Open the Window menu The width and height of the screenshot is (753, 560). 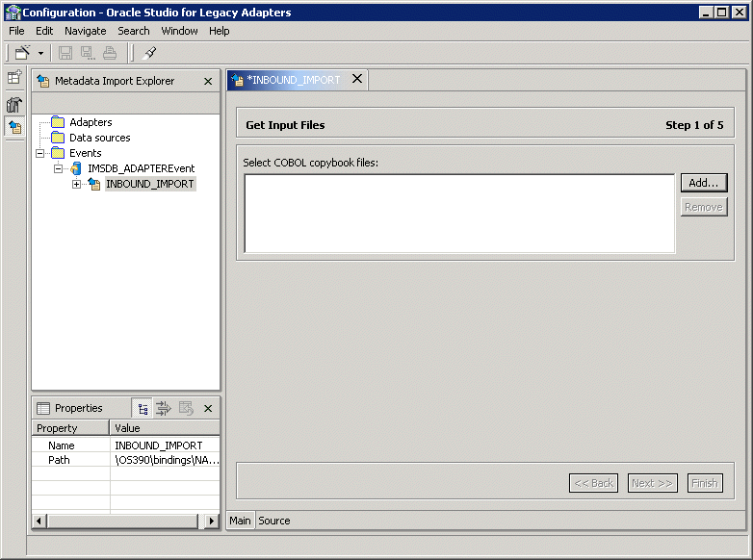[x=179, y=31]
